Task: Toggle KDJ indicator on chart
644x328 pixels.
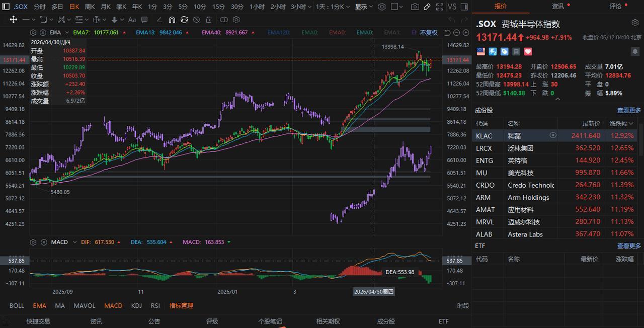Action: pos(136,305)
